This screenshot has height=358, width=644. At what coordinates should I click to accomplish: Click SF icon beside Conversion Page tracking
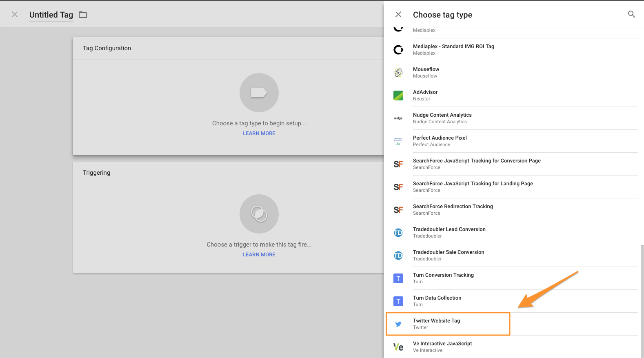(x=398, y=164)
